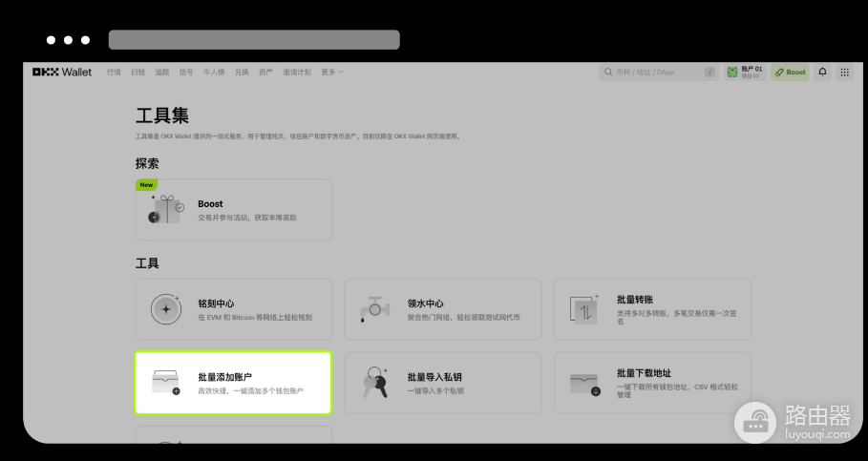Expand the 更多 dropdown
The width and height of the screenshot is (868, 461).
click(x=332, y=72)
